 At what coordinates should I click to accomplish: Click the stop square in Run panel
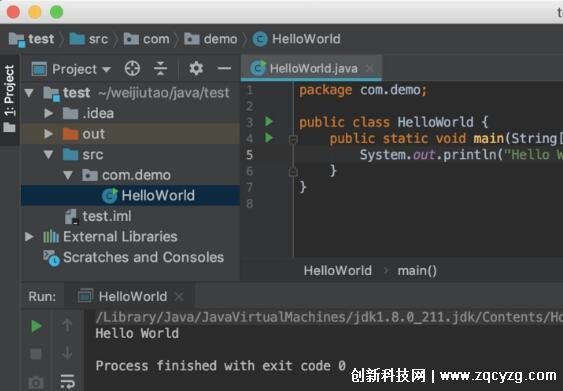click(36, 354)
